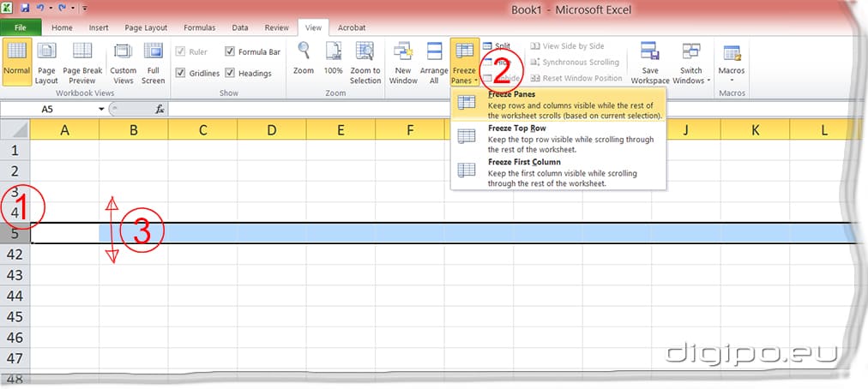This screenshot has height=389, width=868.
Task: Select column J header
Action: pyautogui.click(x=686, y=130)
